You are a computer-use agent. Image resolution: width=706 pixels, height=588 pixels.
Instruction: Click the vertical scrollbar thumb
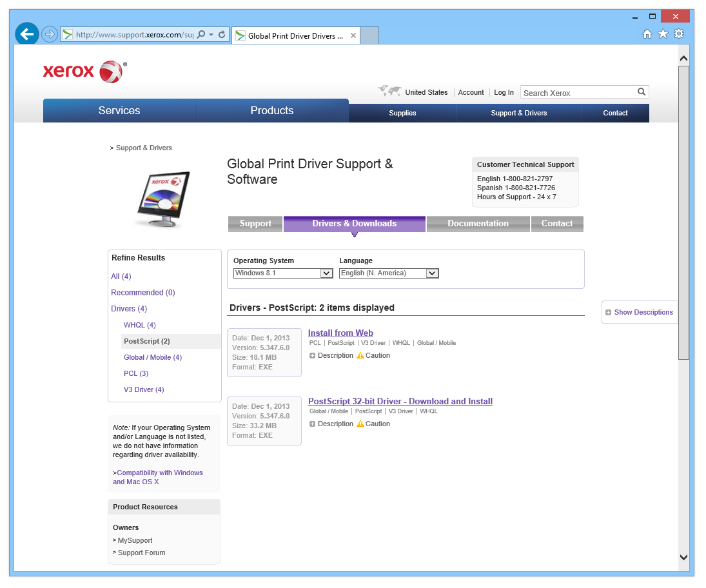tap(683, 213)
